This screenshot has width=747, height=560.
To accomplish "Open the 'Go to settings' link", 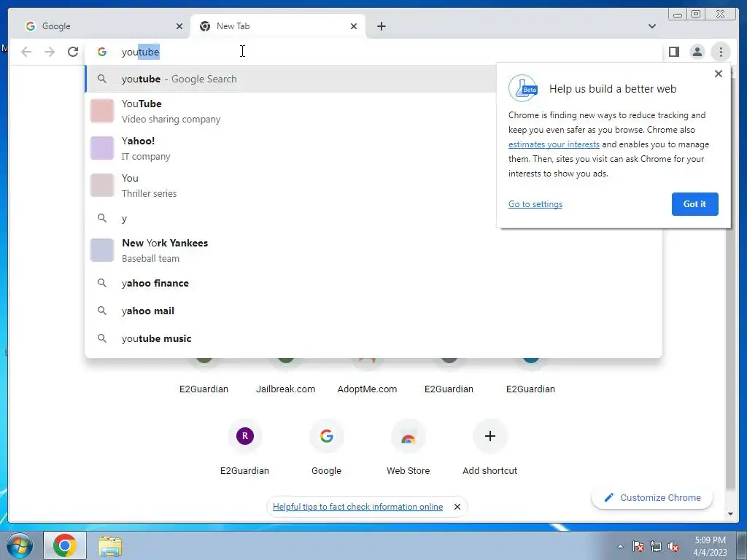I will [535, 204].
